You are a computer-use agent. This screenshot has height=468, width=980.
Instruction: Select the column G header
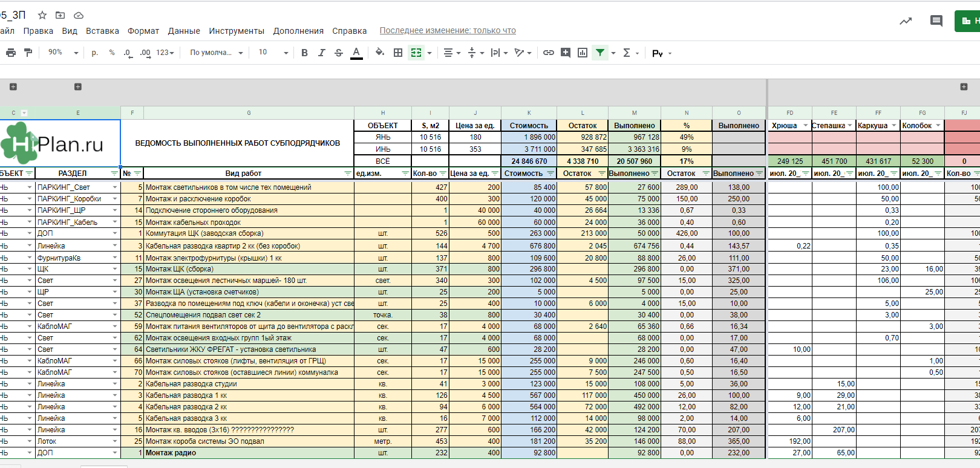click(249, 112)
